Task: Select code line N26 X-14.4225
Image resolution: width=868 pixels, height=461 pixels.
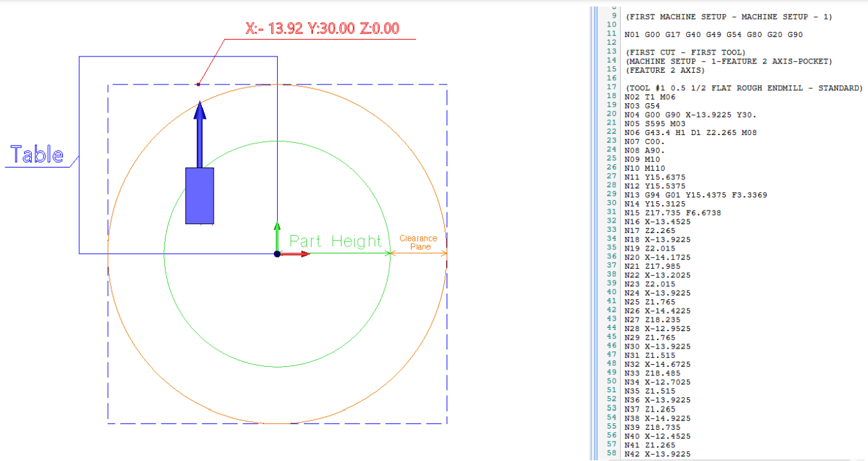Action: 658,311
